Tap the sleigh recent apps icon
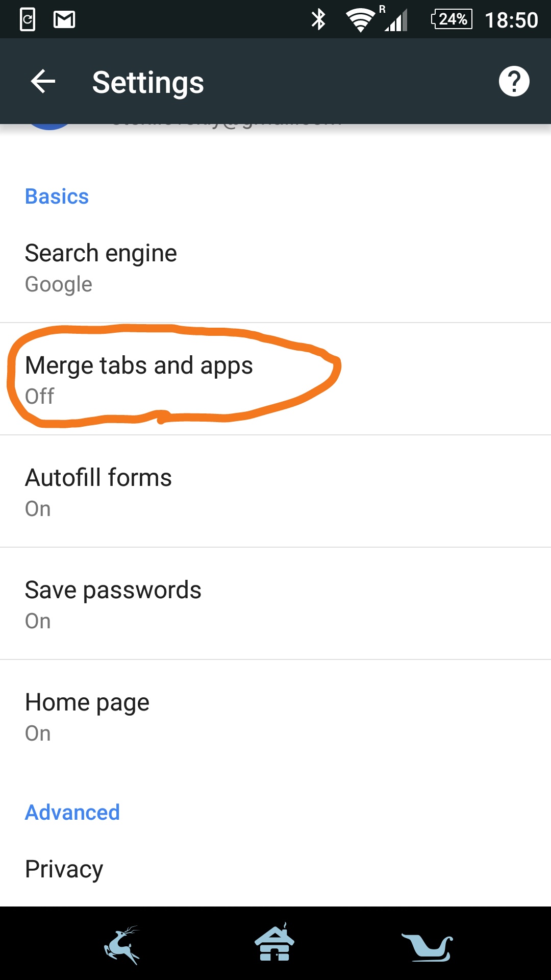Viewport: 551px width, 980px height. click(x=428, y=947)
